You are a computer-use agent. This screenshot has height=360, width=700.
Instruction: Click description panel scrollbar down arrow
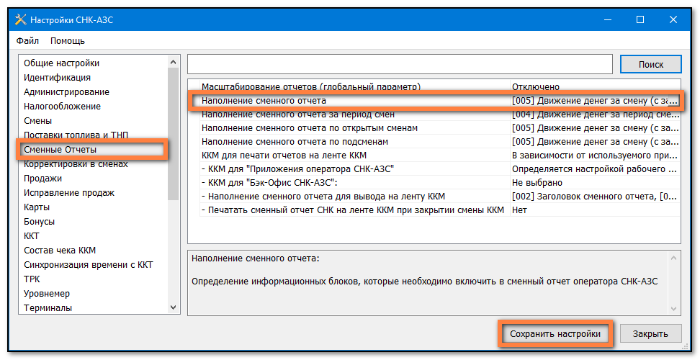[674, 308]
